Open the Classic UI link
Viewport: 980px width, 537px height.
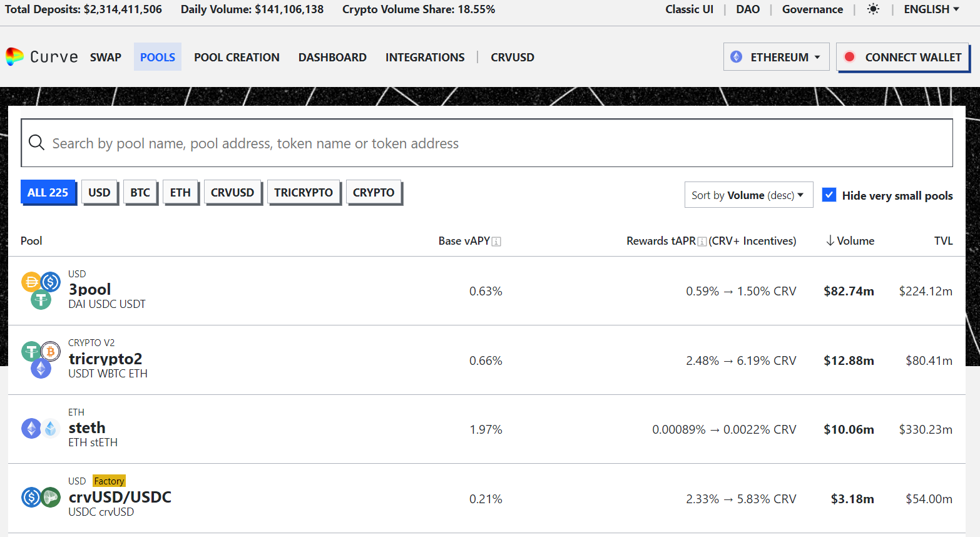click(x=689, y=9)
